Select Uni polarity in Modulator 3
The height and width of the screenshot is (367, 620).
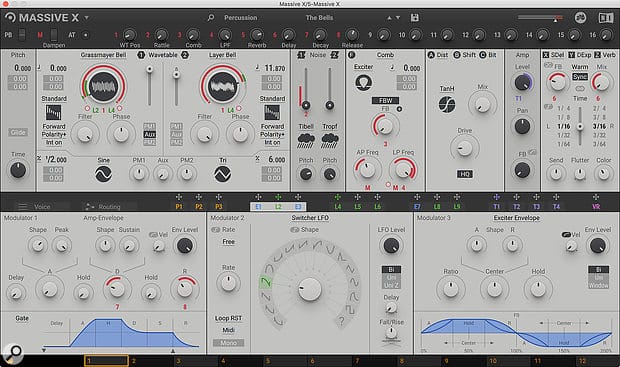(x=598, y=278)
